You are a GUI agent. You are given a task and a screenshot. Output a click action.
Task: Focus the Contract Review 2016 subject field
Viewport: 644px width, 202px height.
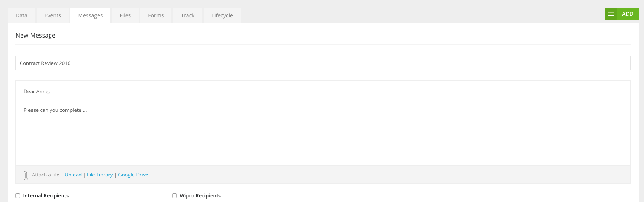(x=323, y=63)
